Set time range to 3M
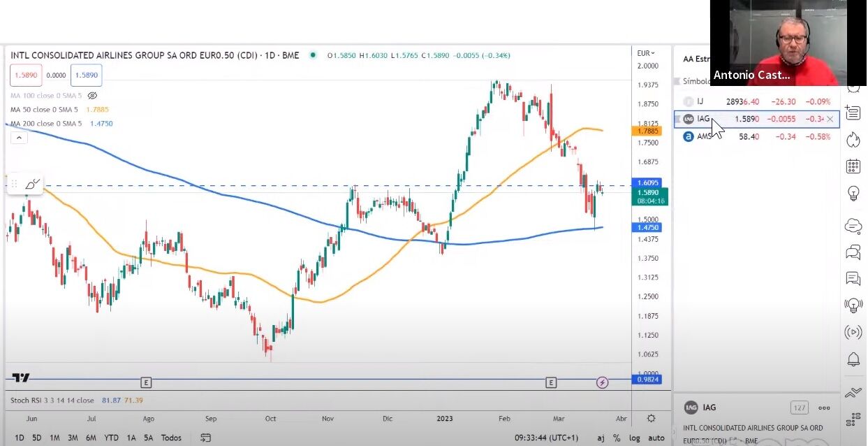Image resolution: width=868 pixels, height=446 pixels. click(73, 438)
